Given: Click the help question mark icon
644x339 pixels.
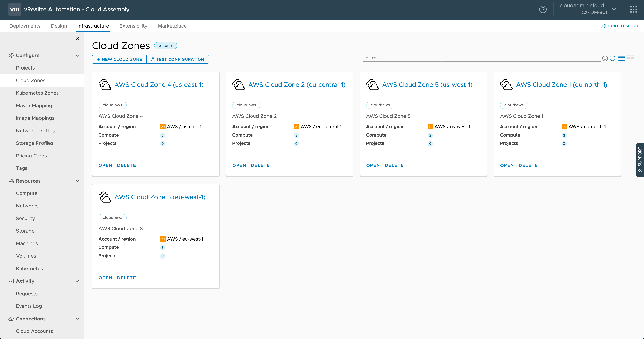Looking at the screenshot, I should pyautogui.click(x=543, y=10).
